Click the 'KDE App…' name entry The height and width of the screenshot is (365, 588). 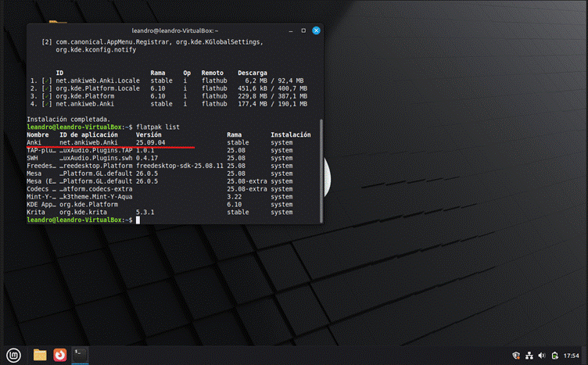point(41,205)
